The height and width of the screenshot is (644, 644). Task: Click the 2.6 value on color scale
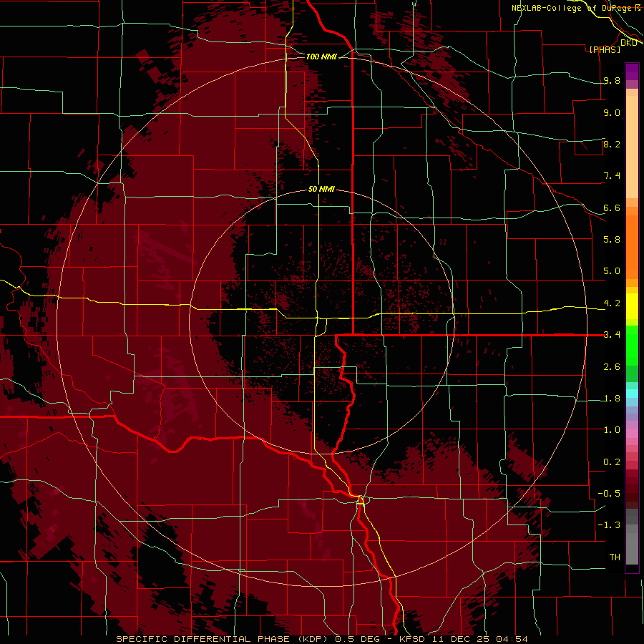[x=612, y=367]
